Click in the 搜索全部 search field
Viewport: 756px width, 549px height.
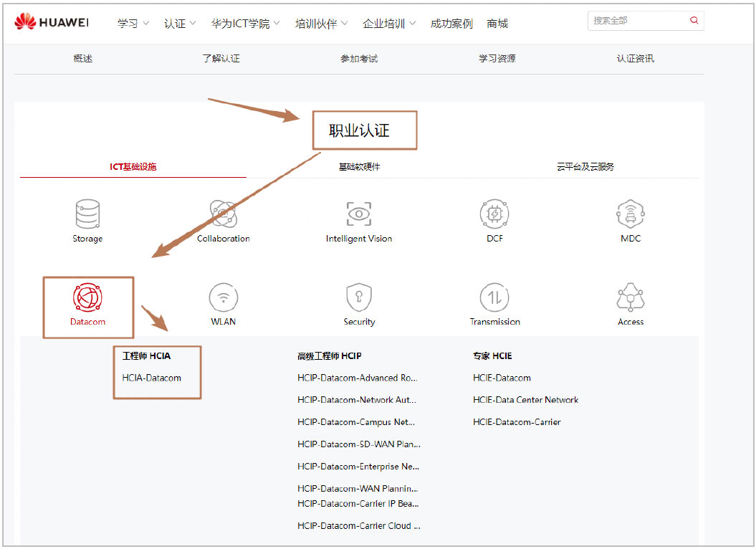point(638,21)
